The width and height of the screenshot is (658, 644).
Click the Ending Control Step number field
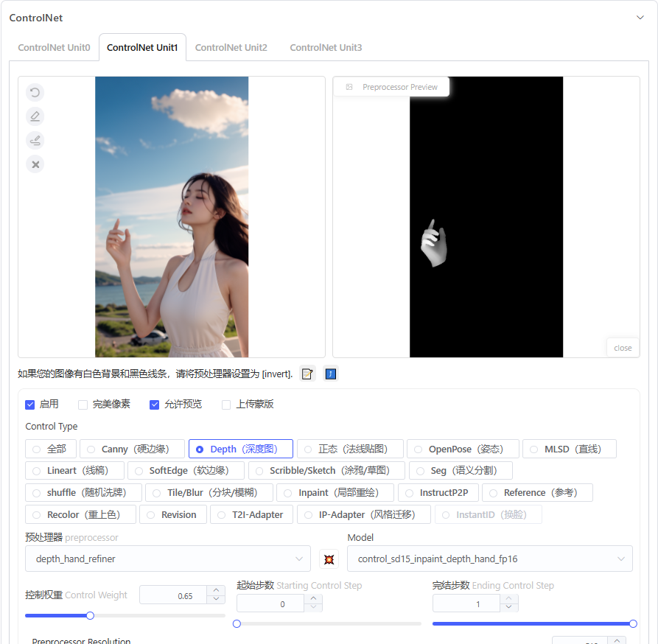point(466,604)
